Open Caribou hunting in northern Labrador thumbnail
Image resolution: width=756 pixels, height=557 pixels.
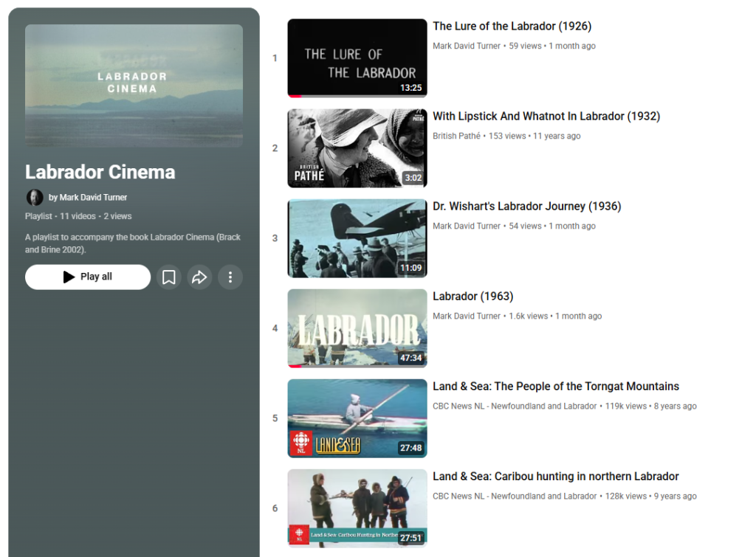pos(357,508)
